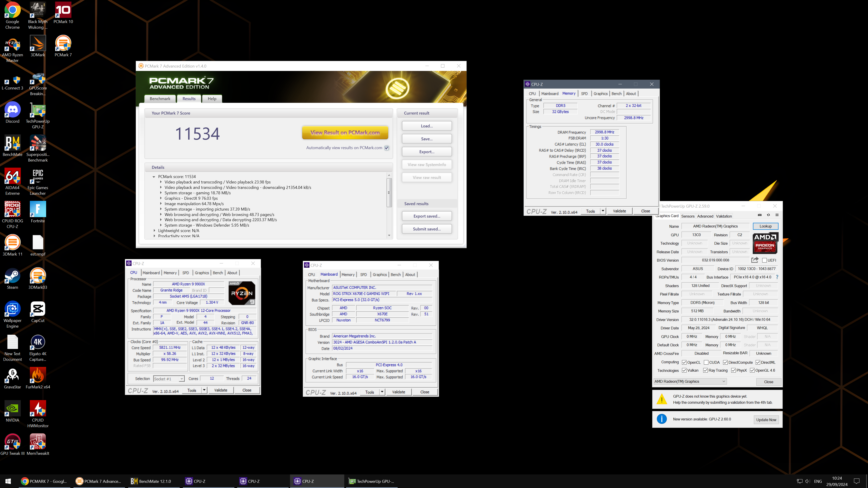This screenshot has height=488, width=868.
Task: Click GPU-Z refresh icon
Action: 768,215
